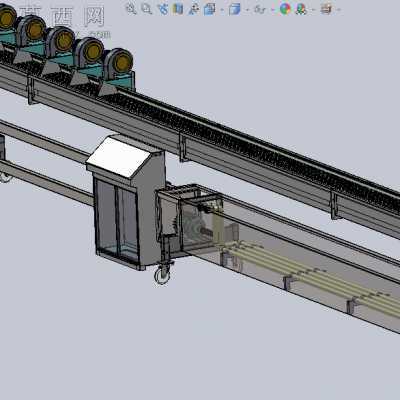Return to the Previous View
Viewport: 400px width, 400px height.
pyautogui.click(x=163, y=9)
